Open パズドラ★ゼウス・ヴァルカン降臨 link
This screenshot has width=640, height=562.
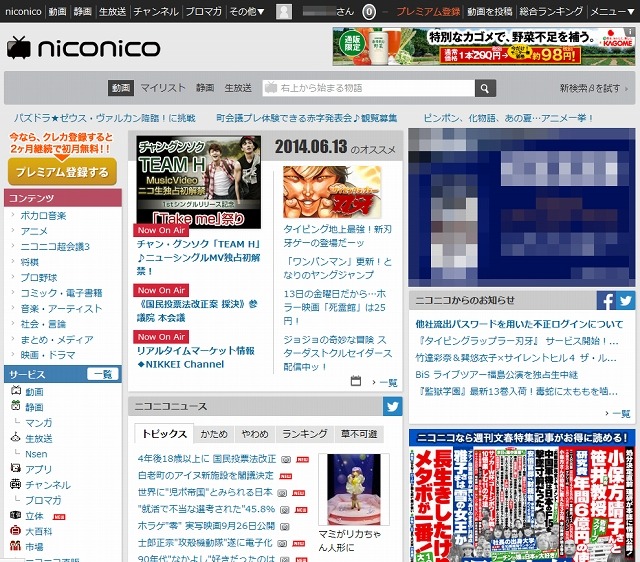(x=104, y=118)
